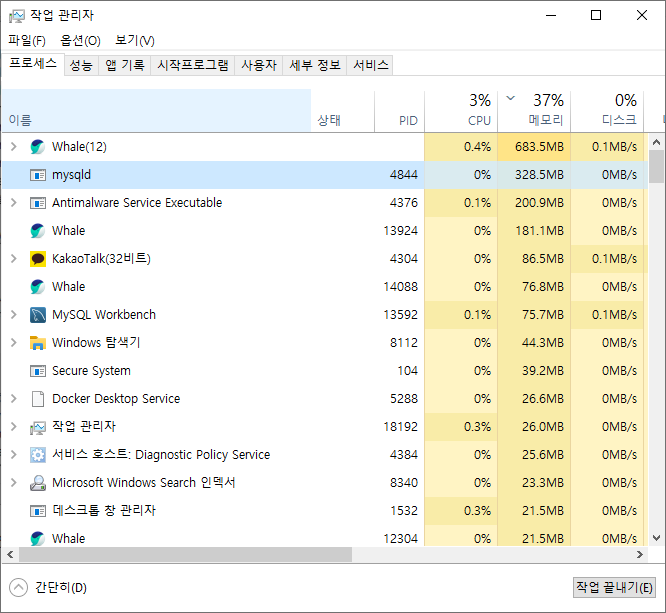The image size is (666, 613).
Task: Switch to the 앱 기록 tab
Action: (124, 65)
